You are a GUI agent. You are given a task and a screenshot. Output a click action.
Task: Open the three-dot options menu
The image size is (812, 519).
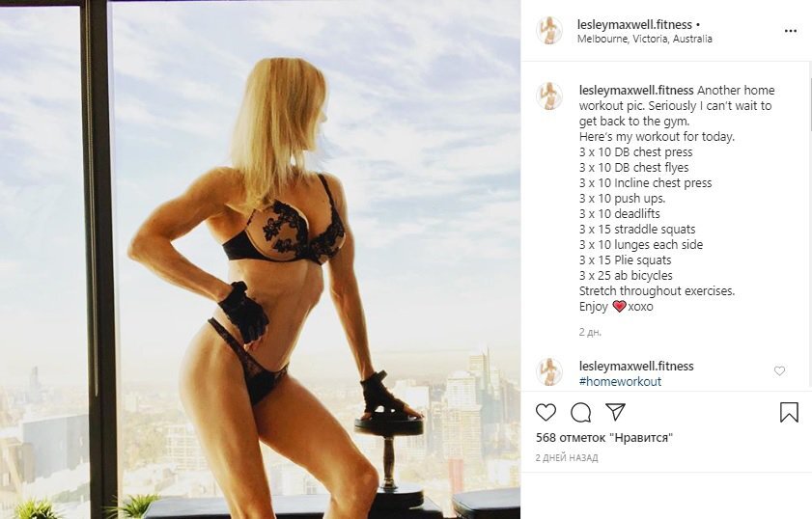[x=790, y=31]
